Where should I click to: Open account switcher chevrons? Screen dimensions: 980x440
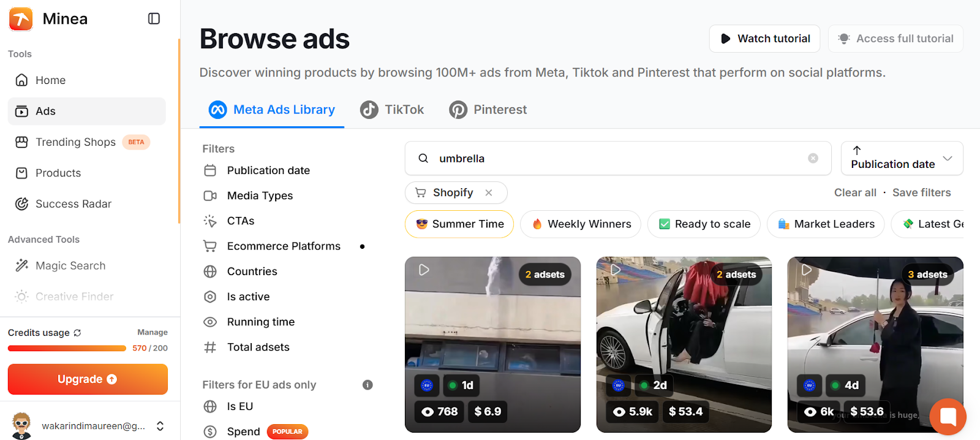tap(160, 426)
